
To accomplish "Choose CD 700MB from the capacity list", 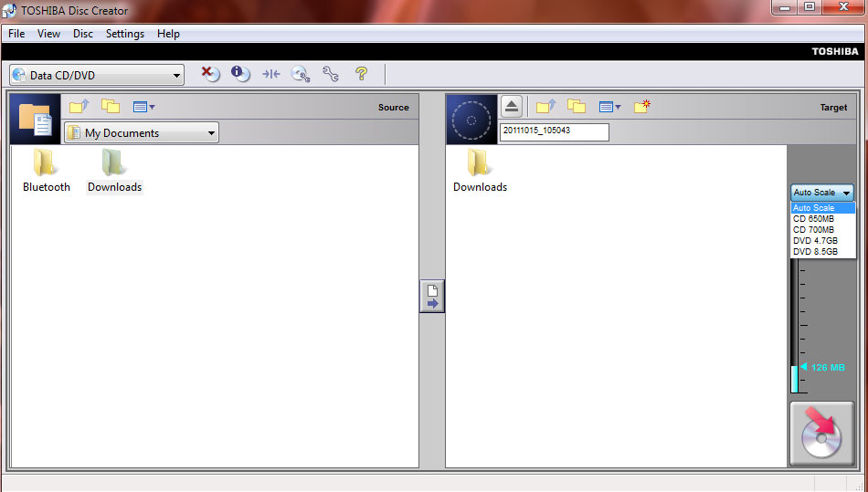I will tap(822, 230).
